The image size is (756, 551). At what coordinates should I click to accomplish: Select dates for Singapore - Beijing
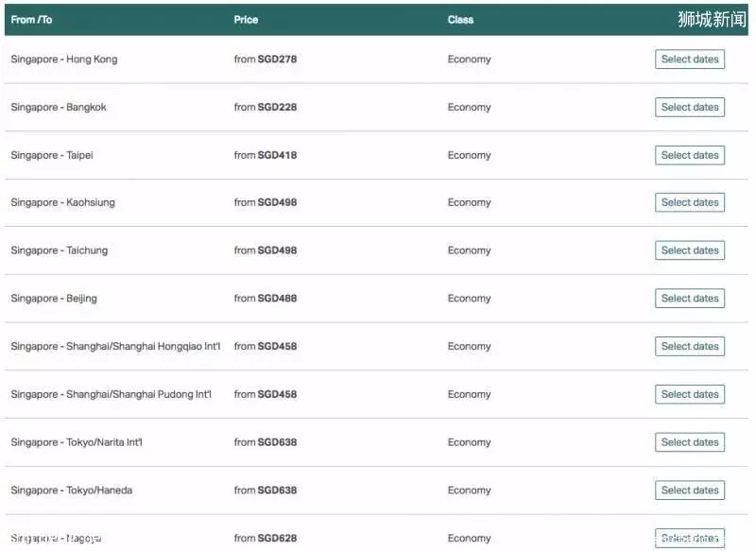pos(690,299)
